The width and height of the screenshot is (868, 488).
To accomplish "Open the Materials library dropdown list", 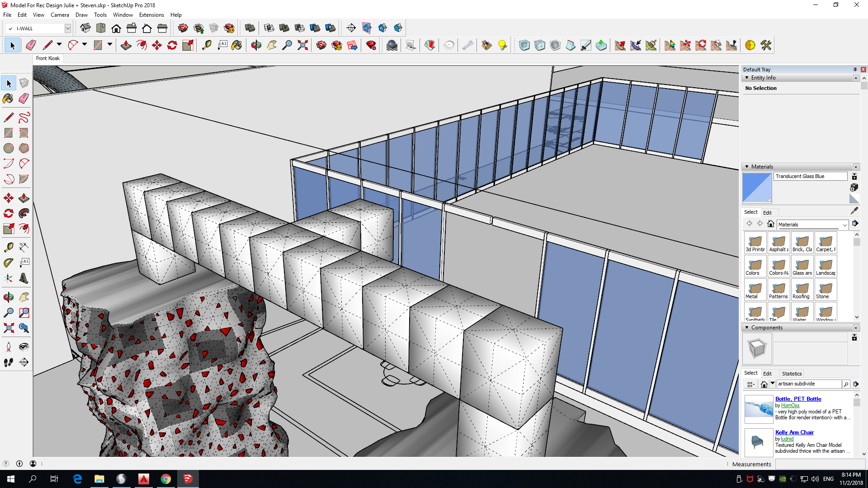I will (x=844, y=225).
